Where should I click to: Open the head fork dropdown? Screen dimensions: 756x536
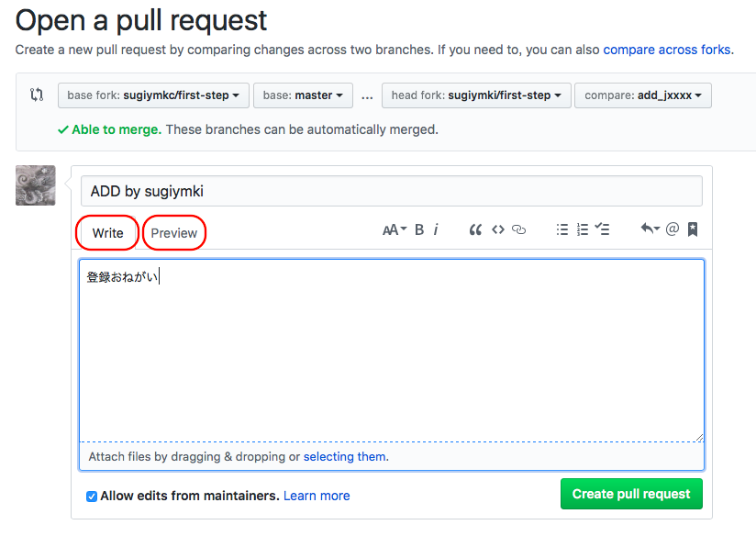pos(477,95)
